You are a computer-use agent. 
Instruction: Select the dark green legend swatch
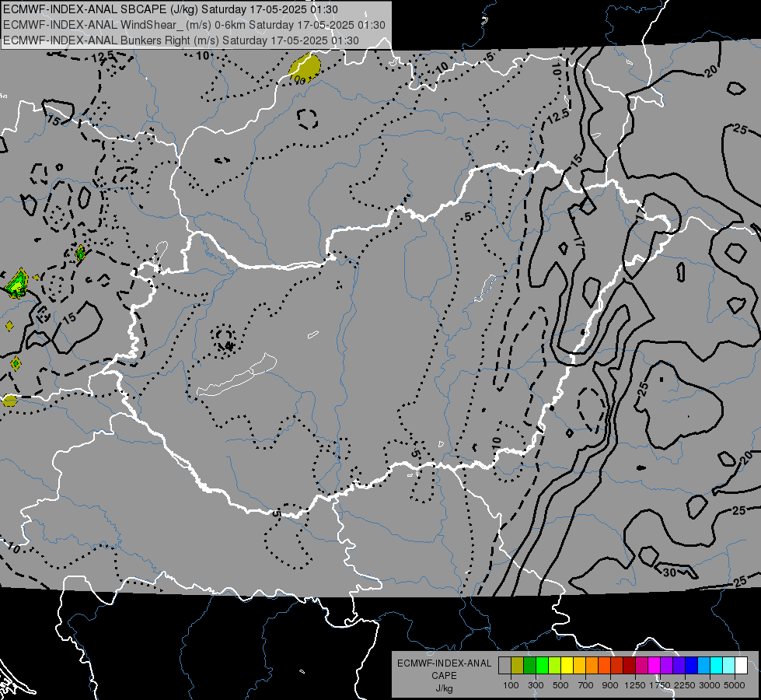529,666
